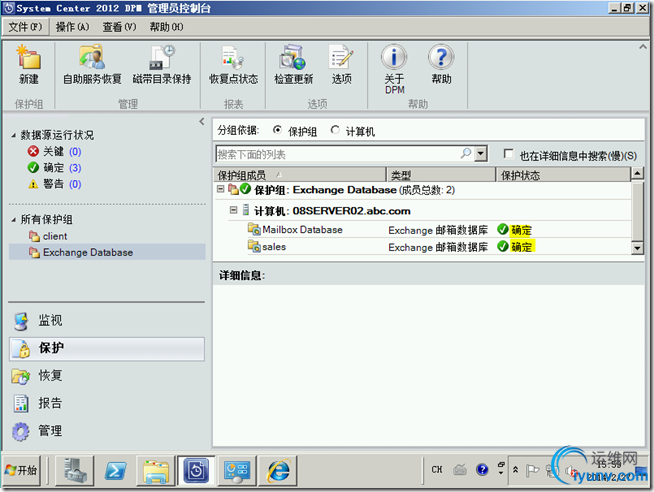Open Windows Explorer folder on taskbar
This screenshot has height=492, width=654.
pyautogui.click(x=156, y=471)
